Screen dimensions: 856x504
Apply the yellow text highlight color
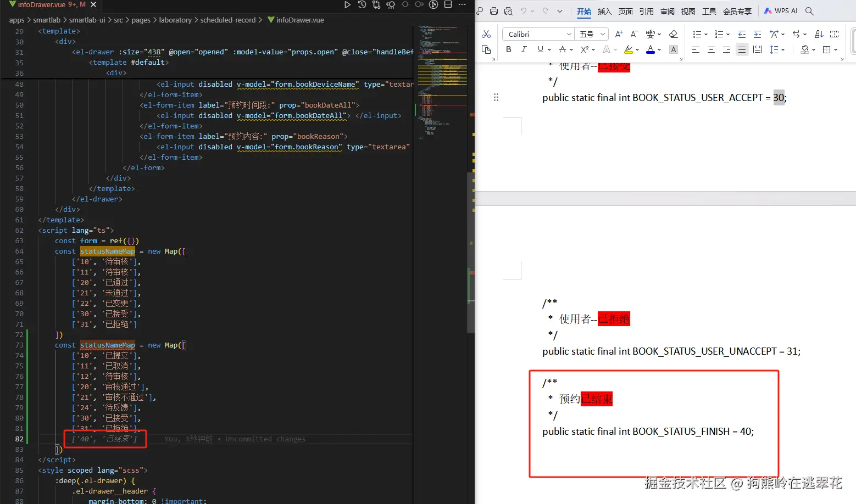coord(629,49)
